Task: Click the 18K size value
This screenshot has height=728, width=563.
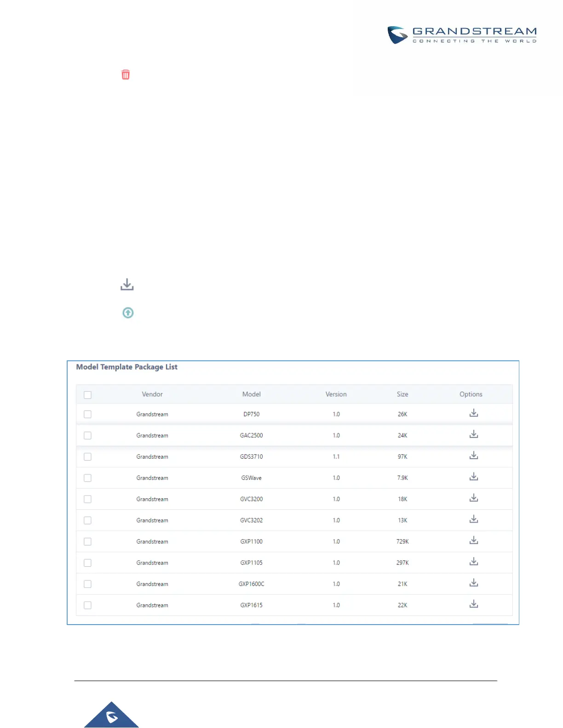Action: point(402,499)
